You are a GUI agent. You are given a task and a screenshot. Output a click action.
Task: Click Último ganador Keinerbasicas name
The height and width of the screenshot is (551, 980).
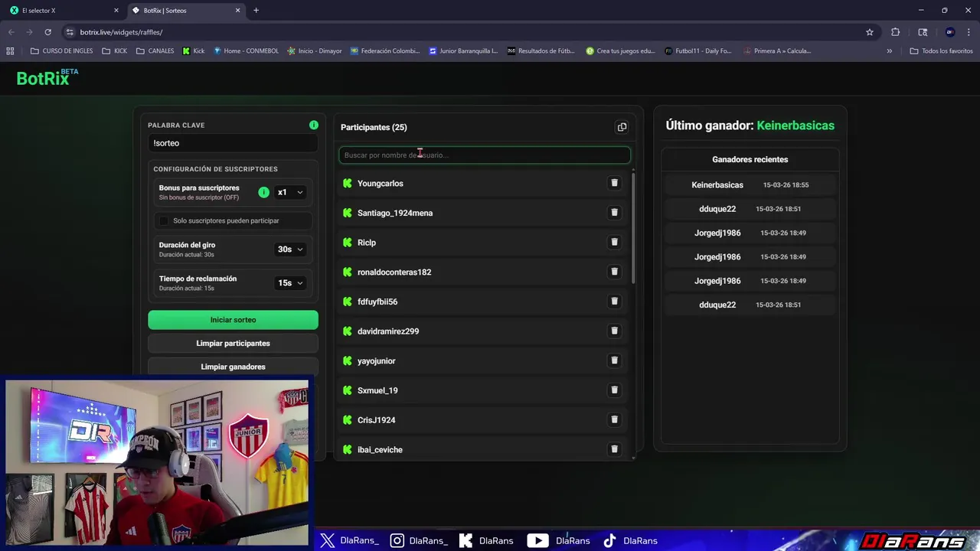coord(795,126)
